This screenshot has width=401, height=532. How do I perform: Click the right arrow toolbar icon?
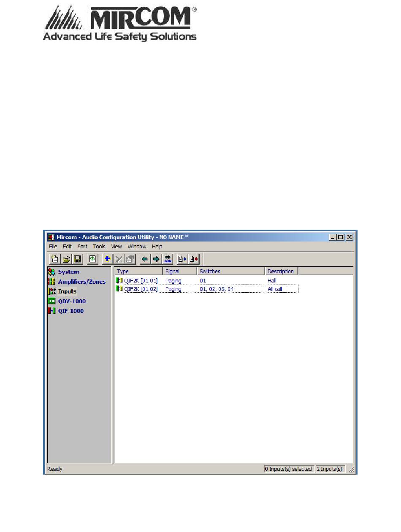click(156, 259)
